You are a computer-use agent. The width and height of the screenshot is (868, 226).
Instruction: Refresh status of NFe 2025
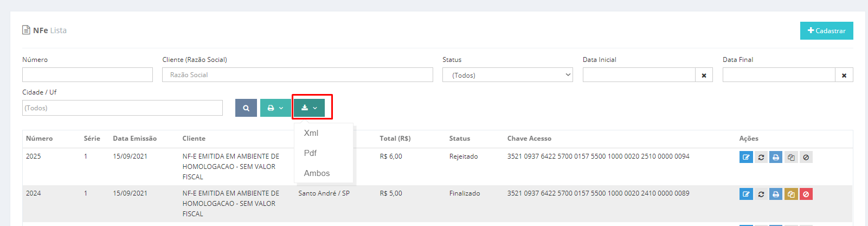point(761,157)
